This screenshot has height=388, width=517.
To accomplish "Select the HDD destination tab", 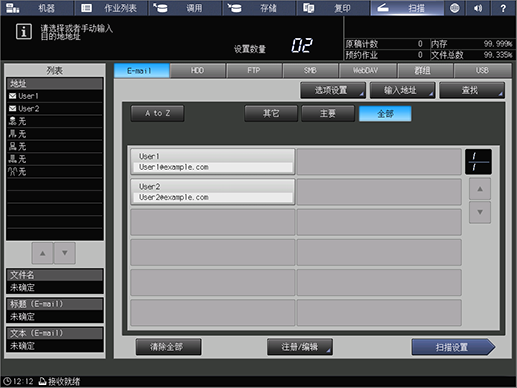I will pos(197,70).
